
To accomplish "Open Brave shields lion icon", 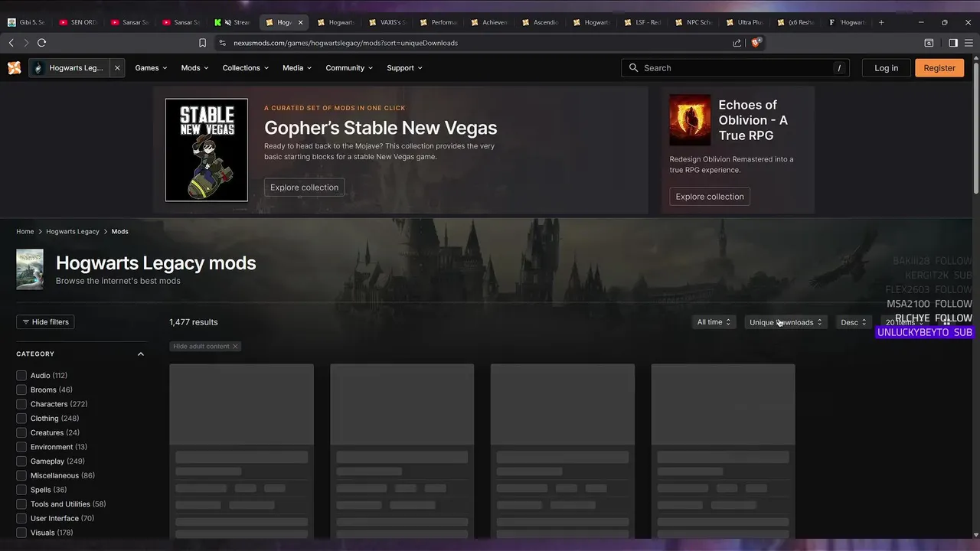I will pos(756,43).
